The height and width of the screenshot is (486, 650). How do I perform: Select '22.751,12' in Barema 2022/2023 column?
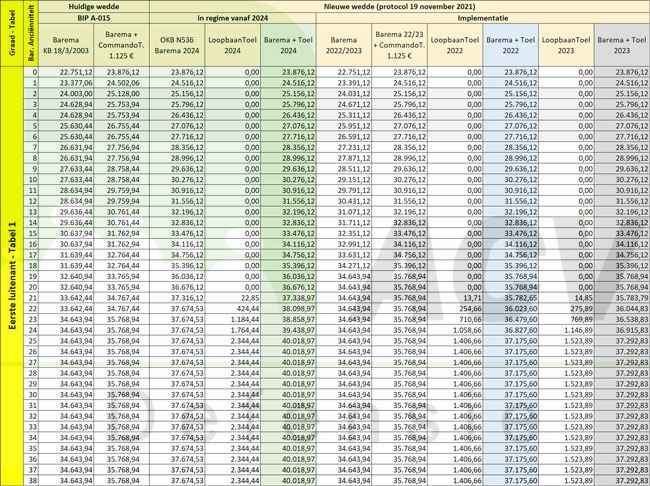(354, 72)
